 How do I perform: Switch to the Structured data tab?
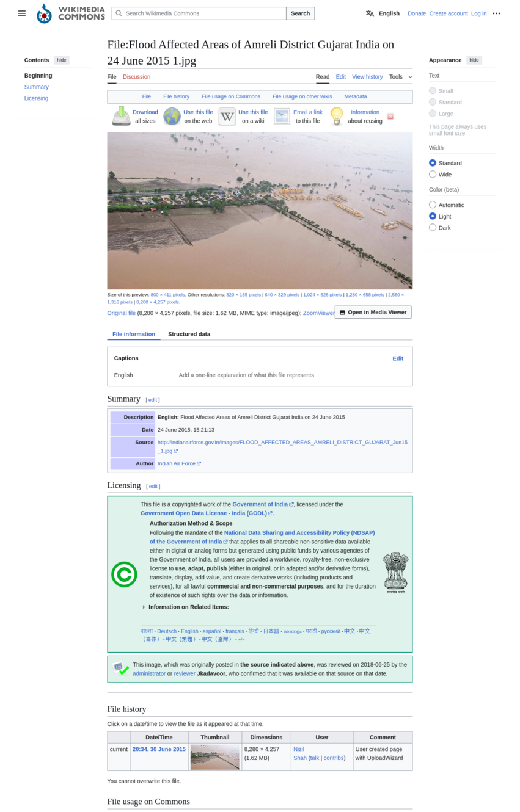[189, 335]
